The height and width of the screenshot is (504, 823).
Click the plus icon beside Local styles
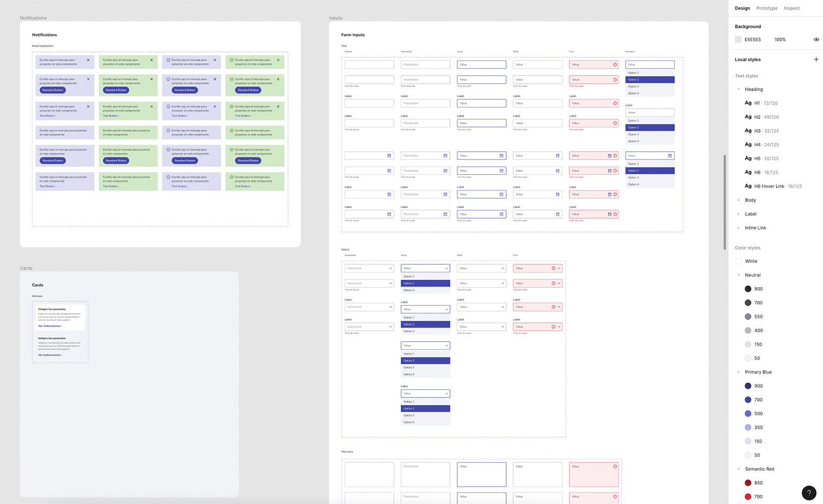pos(816,59)
